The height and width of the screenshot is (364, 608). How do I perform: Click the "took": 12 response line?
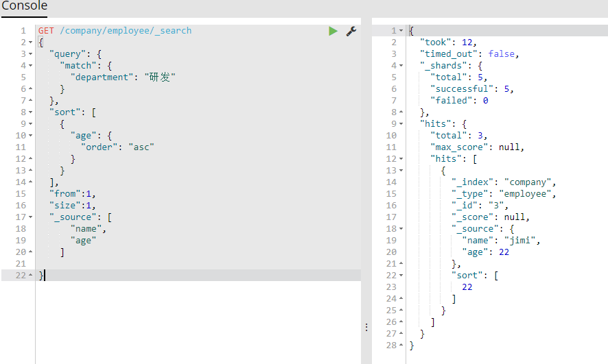click(448, 43)
